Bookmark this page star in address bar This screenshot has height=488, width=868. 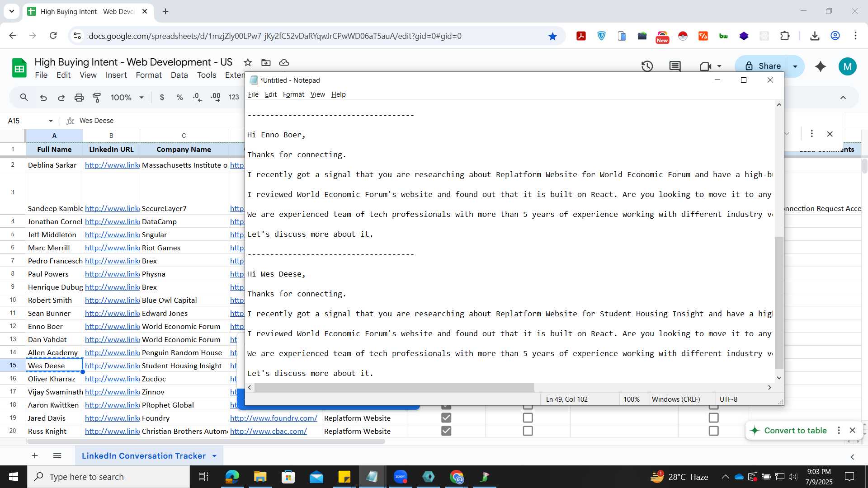[552, 36]
